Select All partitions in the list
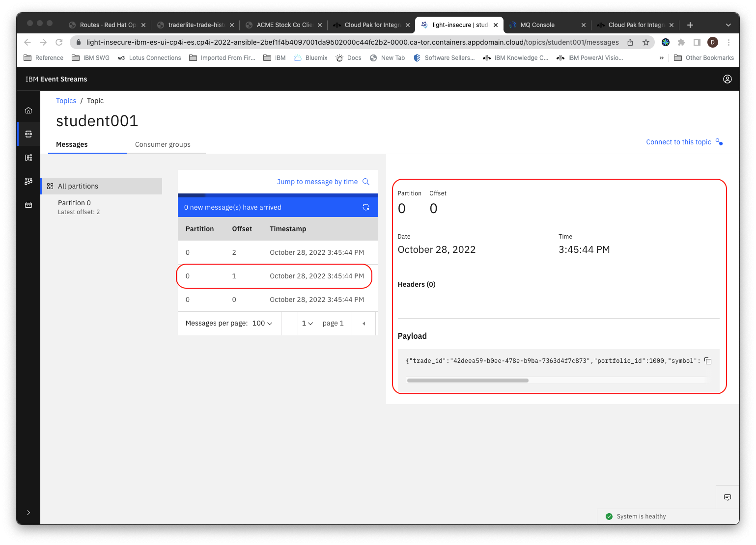 coord(102,186)
